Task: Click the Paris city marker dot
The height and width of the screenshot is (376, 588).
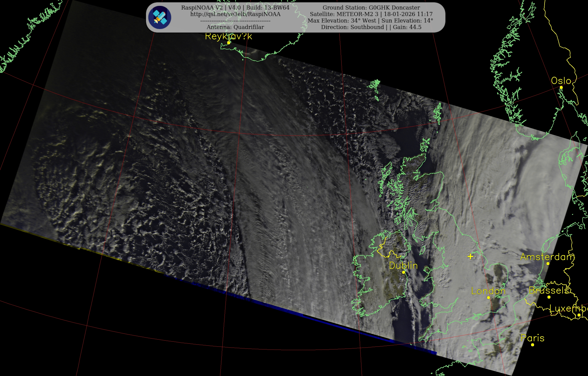Action: tap(533, 345)
